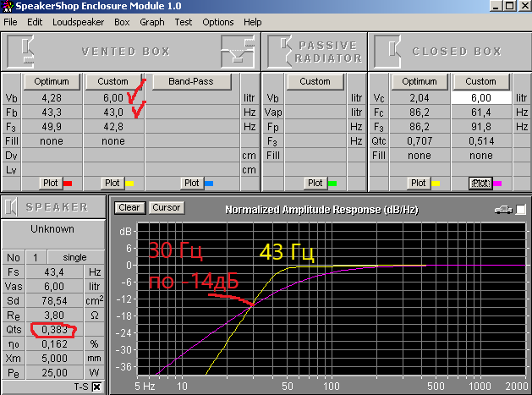This screenshot has height=395, width=532.
Task: Select speaker Fs value 43,4
Action: click(54, 272)
